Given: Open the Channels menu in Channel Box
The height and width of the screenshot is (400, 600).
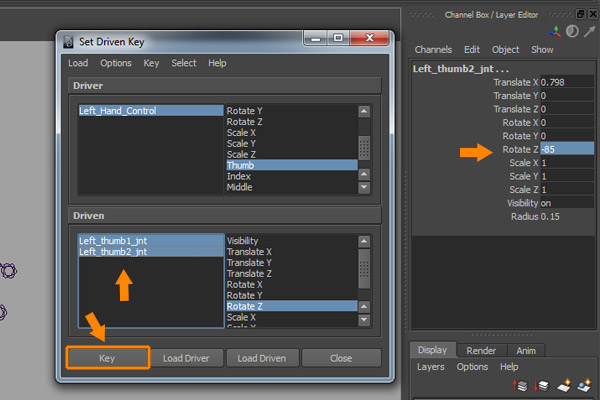Looking at the screenshot, I should (433, 50).
